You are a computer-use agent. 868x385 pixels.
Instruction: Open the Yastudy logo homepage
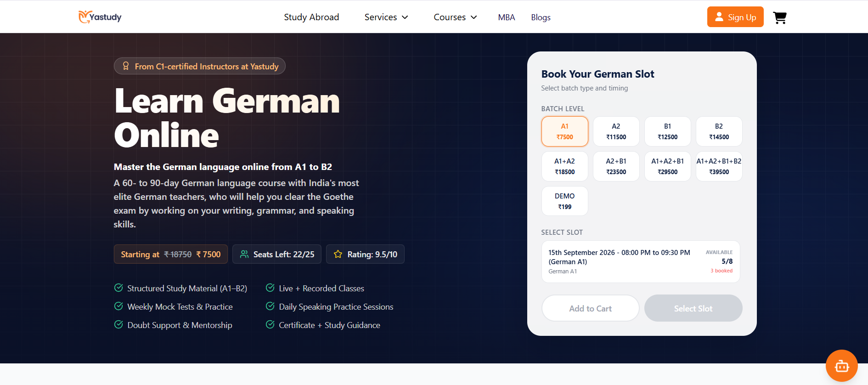[x=100, y=17]
